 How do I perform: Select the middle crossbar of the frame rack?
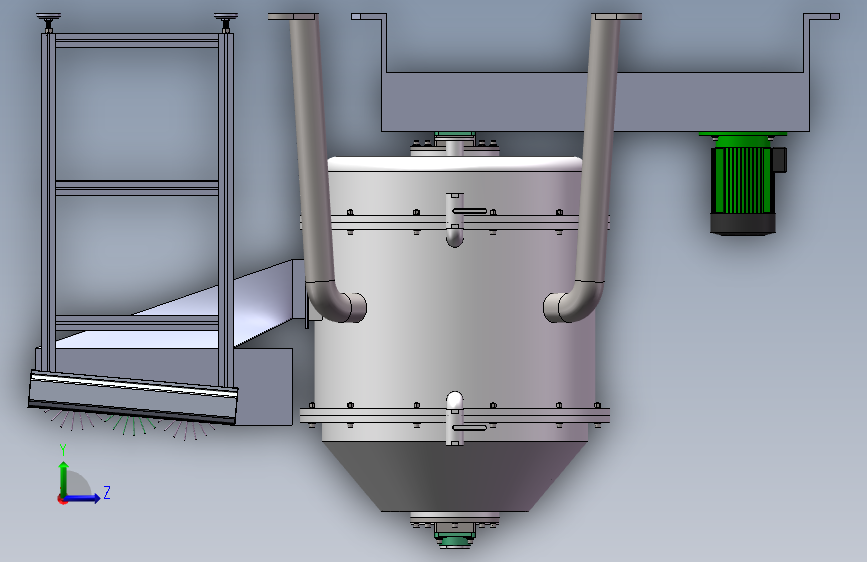point(137,188)
